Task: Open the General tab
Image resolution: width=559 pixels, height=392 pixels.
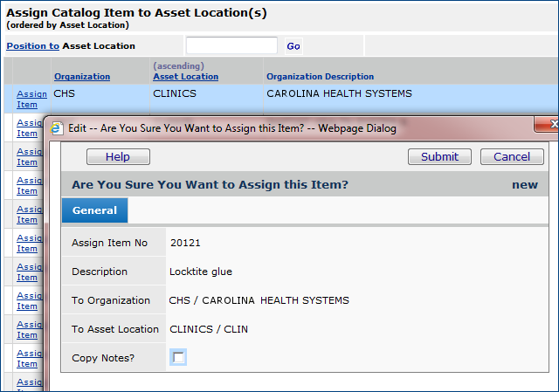Action: point(94,210)
